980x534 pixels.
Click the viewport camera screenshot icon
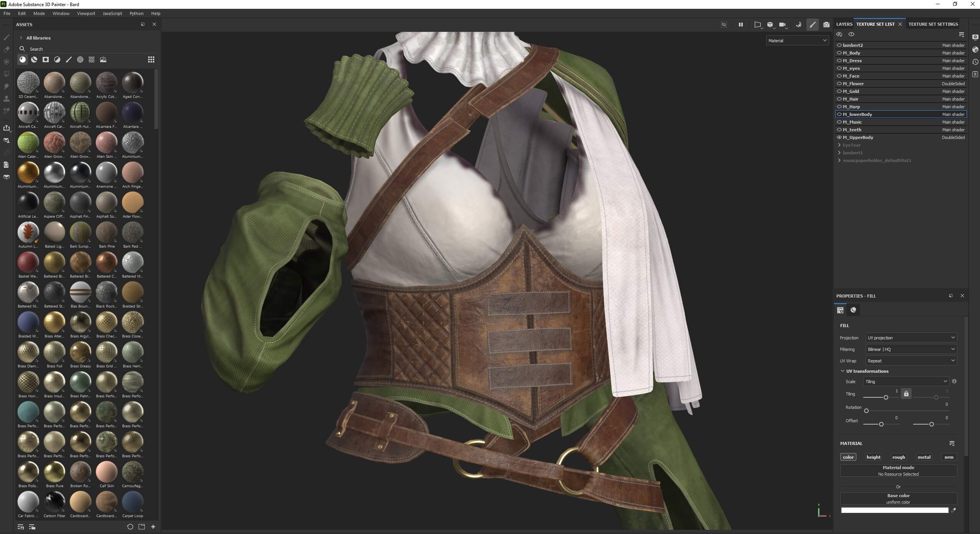pos(826,25)
